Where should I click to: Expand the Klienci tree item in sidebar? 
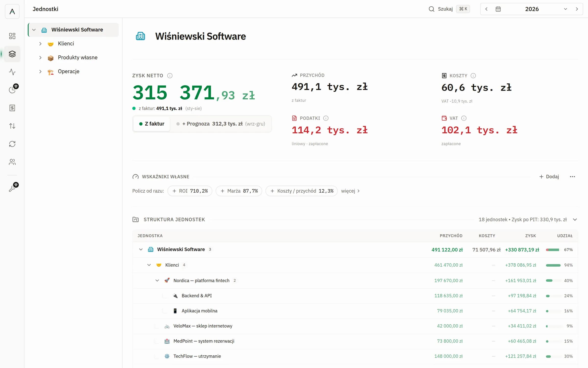click(x=40, y=44)
